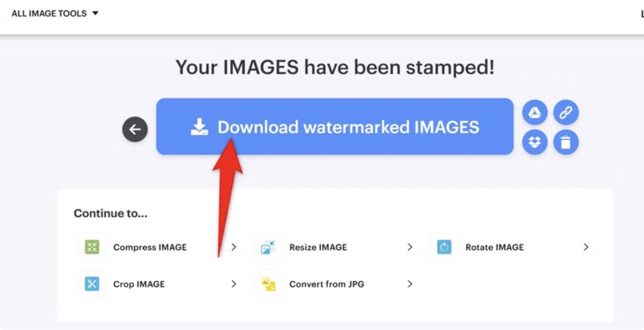The width and height of the screenshot is (644, 330).
Task: Click the green Compress IMAGE icon
Action: (x=92, y=247)
